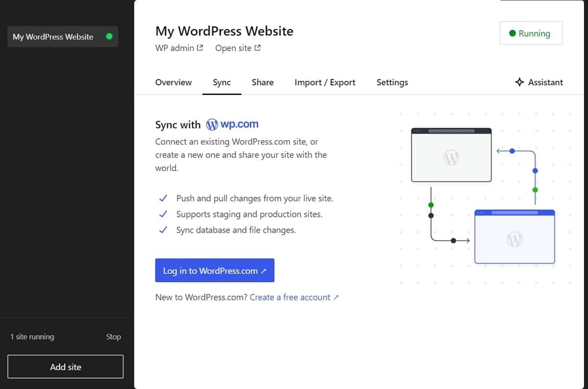Viewport: 588px width, 389px height.
Task: Click the WordPress logo next to wp.com
Action: 212,124
